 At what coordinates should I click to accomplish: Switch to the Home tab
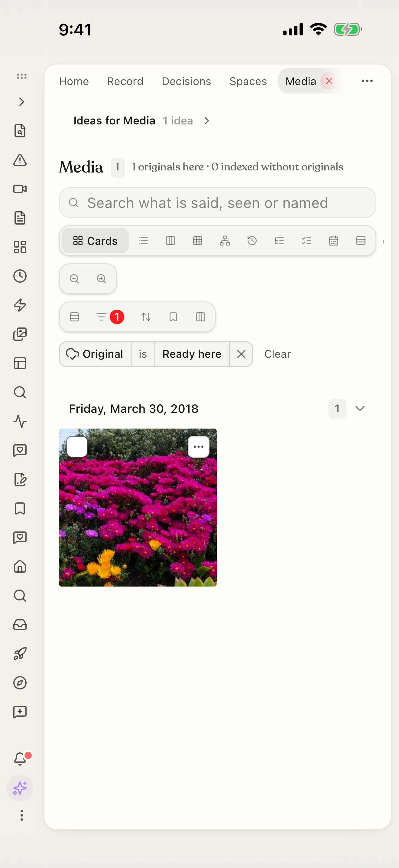[74, 81]
